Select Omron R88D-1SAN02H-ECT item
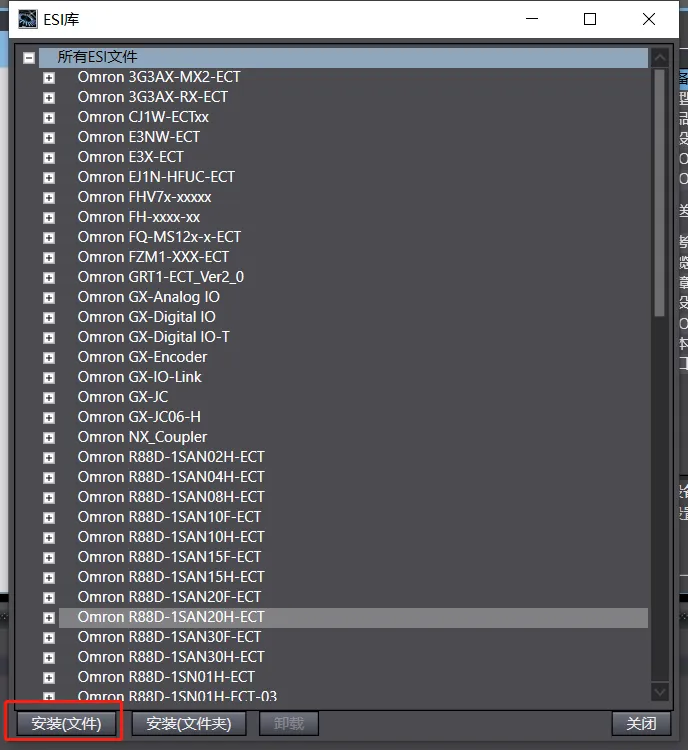The height and width of the screenshot is (750, 688). pos(170,457)
